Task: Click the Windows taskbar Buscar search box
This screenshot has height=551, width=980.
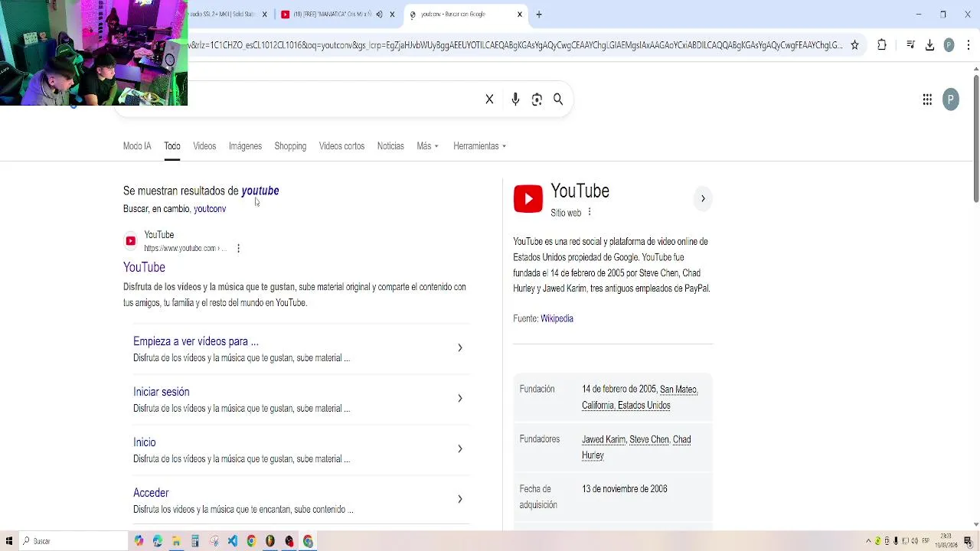Action: (73, 541)
